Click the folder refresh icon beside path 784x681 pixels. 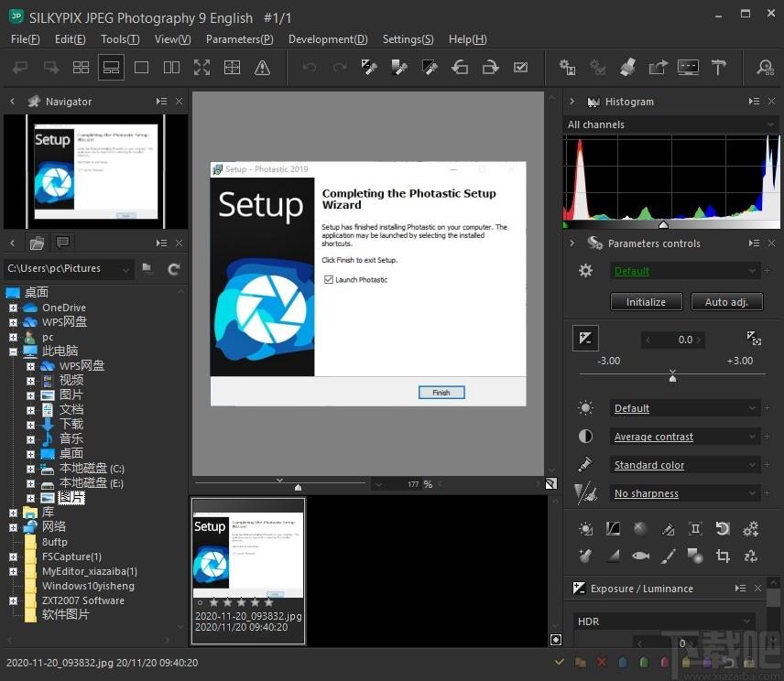click(173, 269)
